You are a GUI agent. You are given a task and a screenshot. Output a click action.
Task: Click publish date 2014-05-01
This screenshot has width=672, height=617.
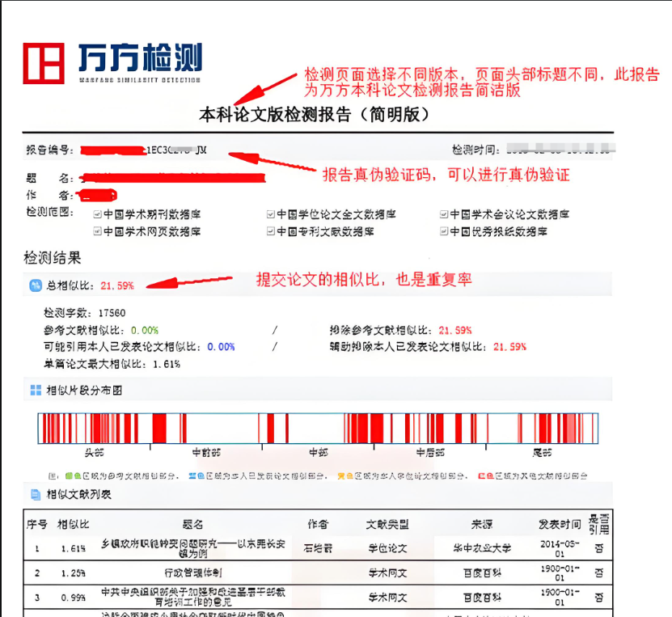(560, 548)
